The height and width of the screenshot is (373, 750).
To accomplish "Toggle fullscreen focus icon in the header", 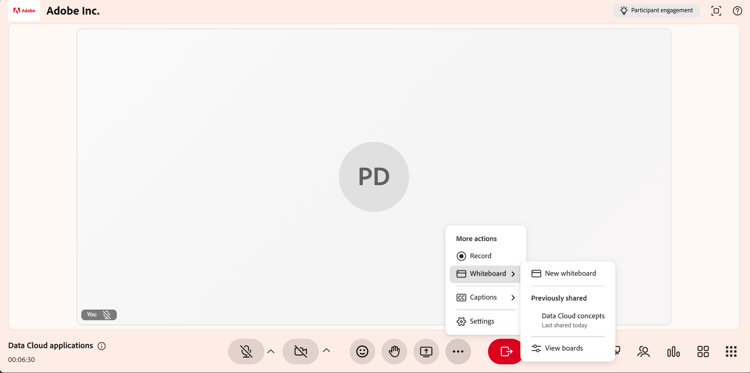I will (716, 11).
